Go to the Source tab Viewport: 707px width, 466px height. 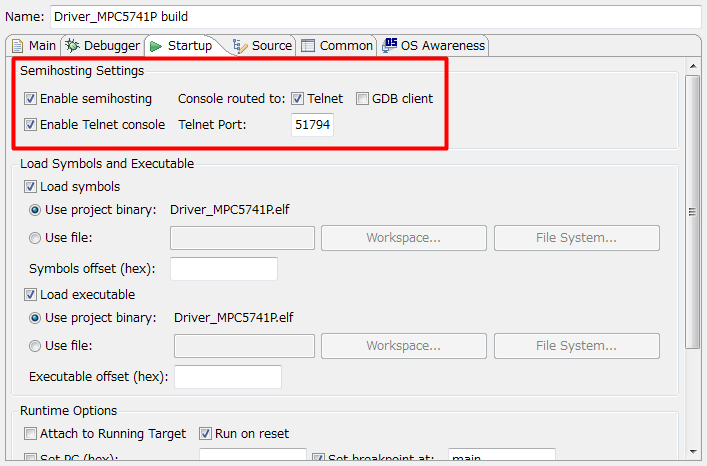(x=262, y=46)
